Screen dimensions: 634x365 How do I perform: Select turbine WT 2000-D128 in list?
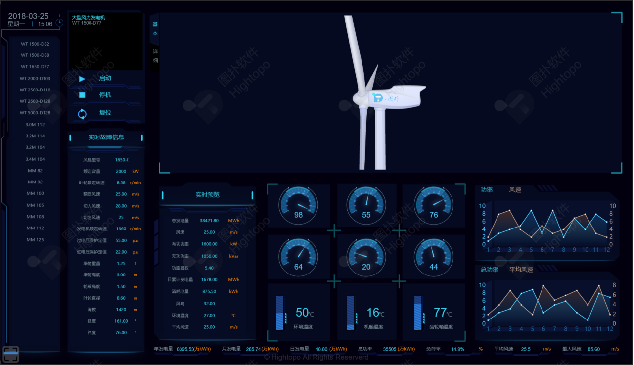[35, 101]
